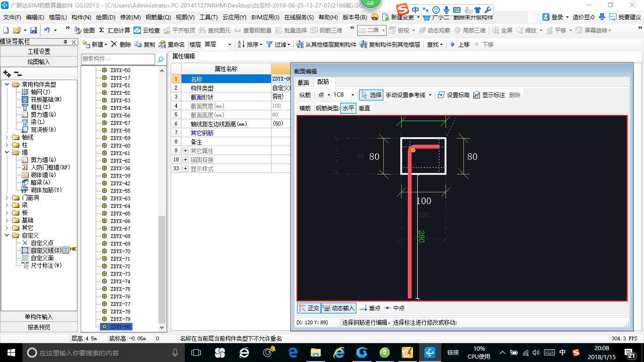
Task: Run 汇总计算 summary calculation
Action: coord(115,30)
